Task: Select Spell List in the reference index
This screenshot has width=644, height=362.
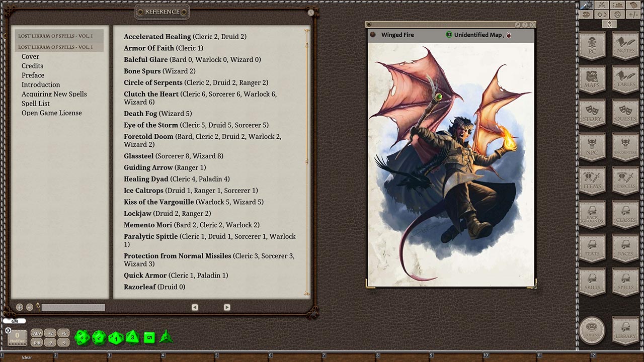Action: [x=35, y=104]
